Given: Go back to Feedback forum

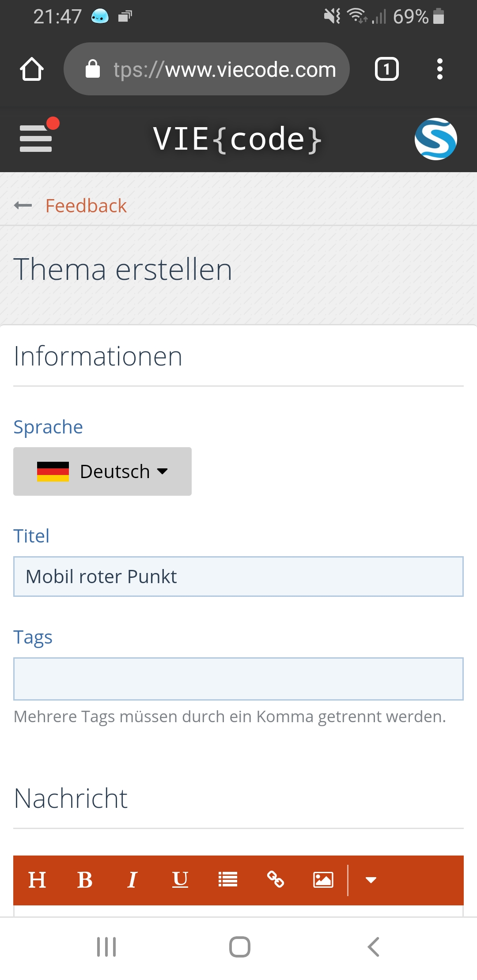Looking at the screenshot, I should click(x=86, y=206).
